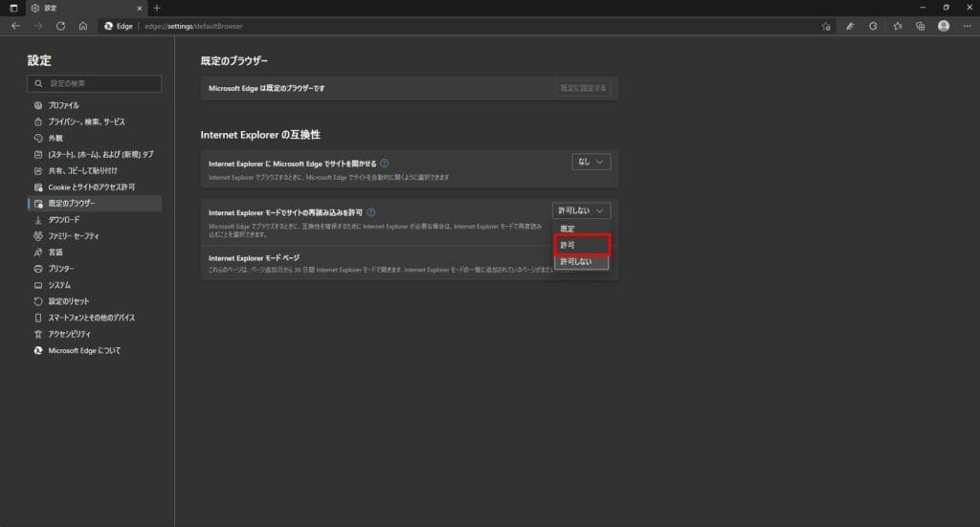Click the circular refresh extension icon in toolbar
The height and width of the screenshot is (527, 980).
point(873,26)
